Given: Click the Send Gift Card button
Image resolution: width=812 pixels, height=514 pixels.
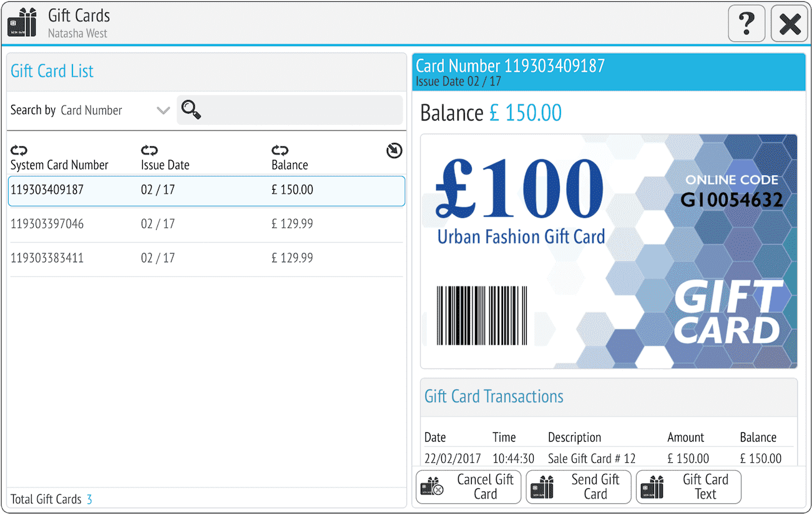Looking at the screenshot, I should 579,487.
